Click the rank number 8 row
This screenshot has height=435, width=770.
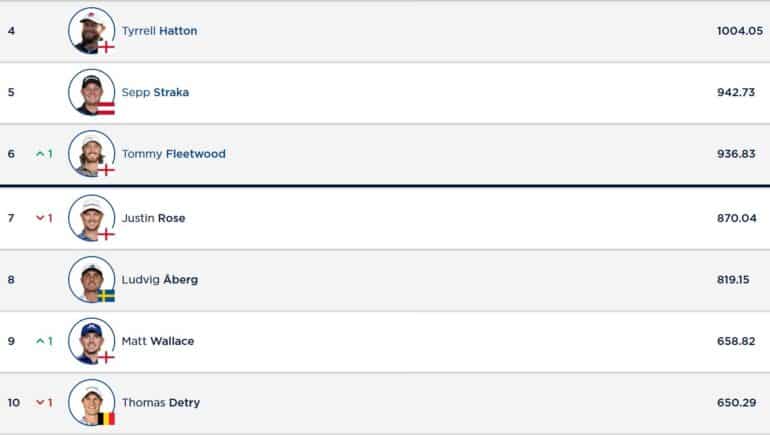[385, 280]
